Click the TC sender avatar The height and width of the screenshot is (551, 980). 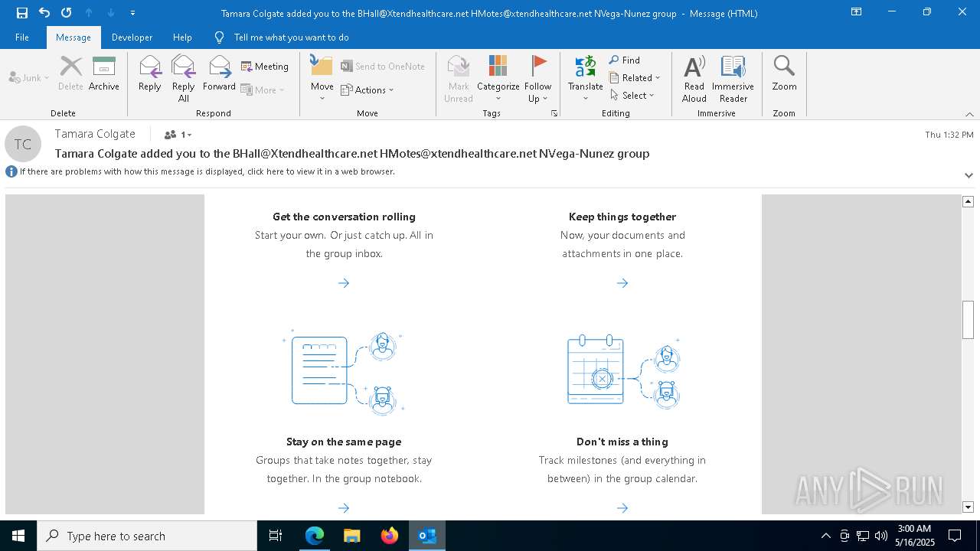[23, 144]
